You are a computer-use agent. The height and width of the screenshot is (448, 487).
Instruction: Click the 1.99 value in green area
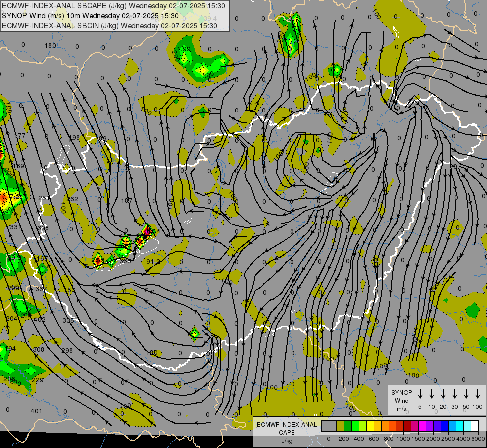point(184,49)
